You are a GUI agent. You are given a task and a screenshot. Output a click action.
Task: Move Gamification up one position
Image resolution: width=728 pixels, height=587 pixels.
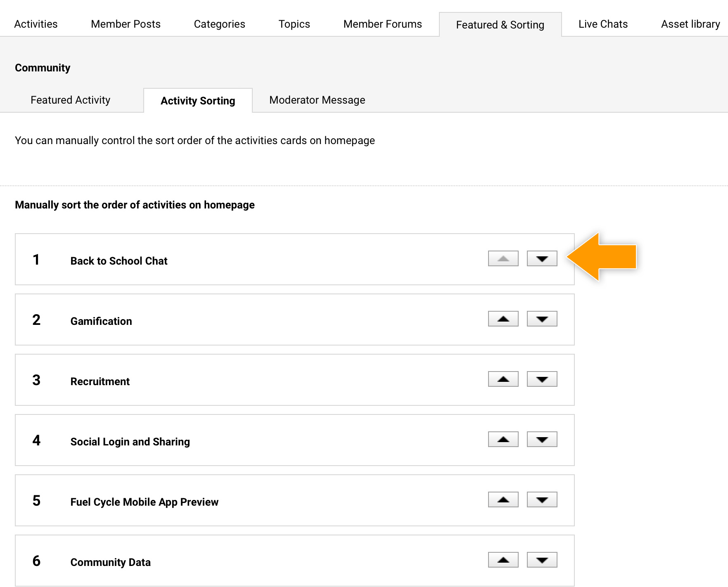(x=503, y=319)
